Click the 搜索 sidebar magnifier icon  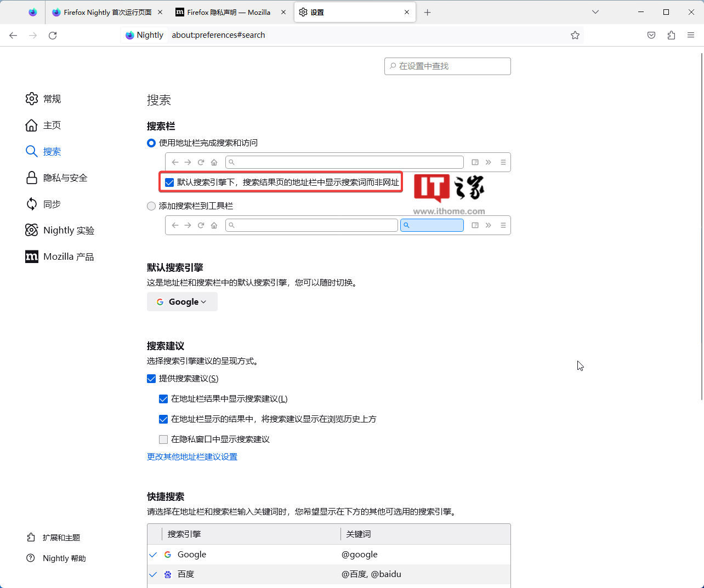click(x=32, y=151)
